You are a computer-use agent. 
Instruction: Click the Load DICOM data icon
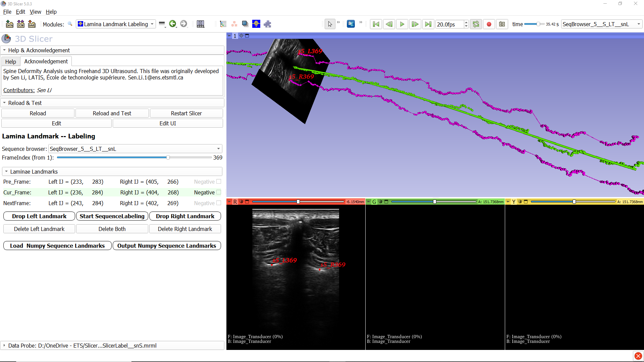(x=20, y=24)
